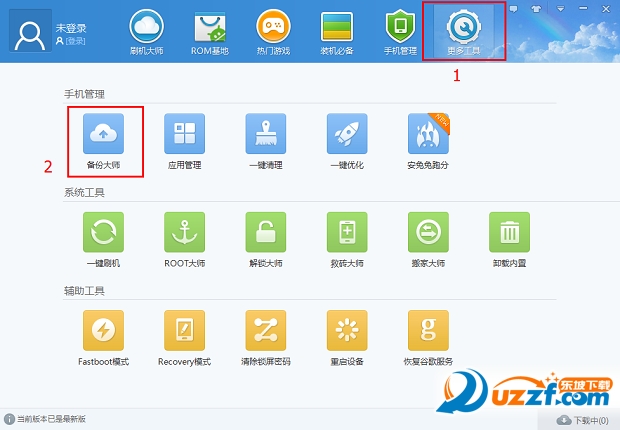Click 恢复谷歌服务 Google services icon
Viewport: 620px width, 430px height.
click(428, 330)
